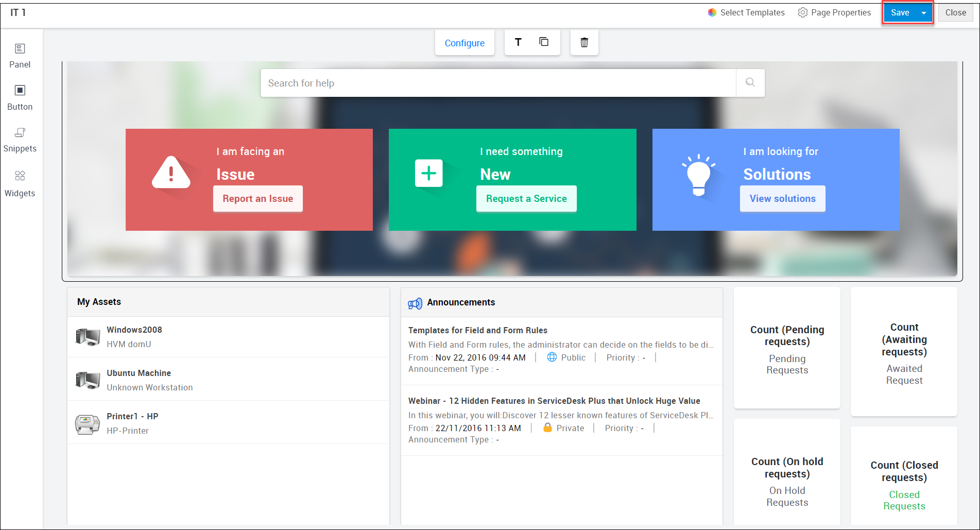The image size is (980, 530).
Task: Expand the Save dropdown arrow
Action: click(x=924, y=13)
